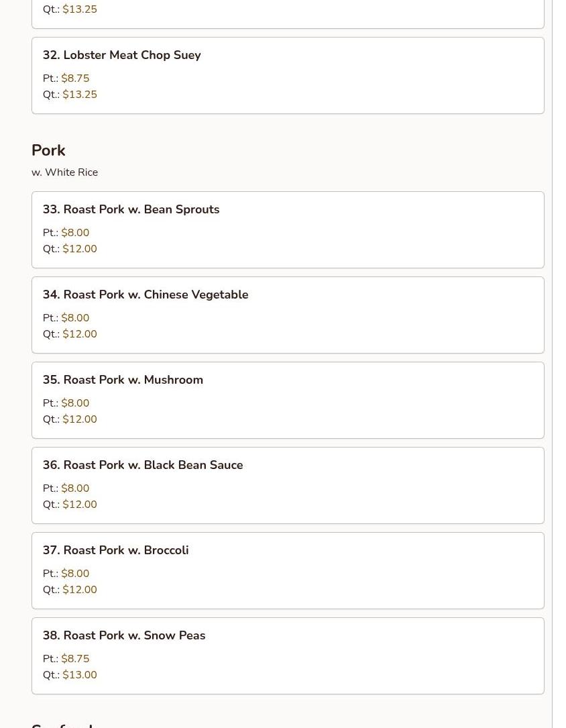
Task: Click quart price under Black Bean Sauce pork
Action: pos(80,505)
